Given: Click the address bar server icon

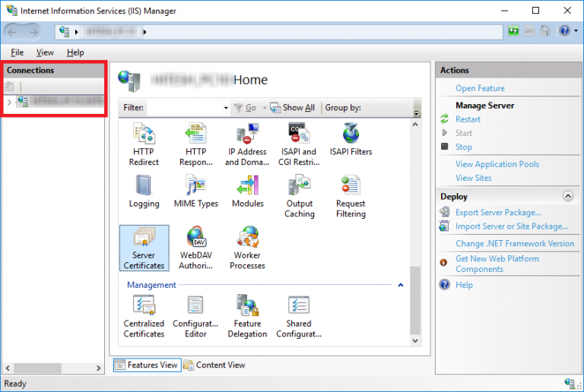Looking at the screenshot, I should pos(65,32).
